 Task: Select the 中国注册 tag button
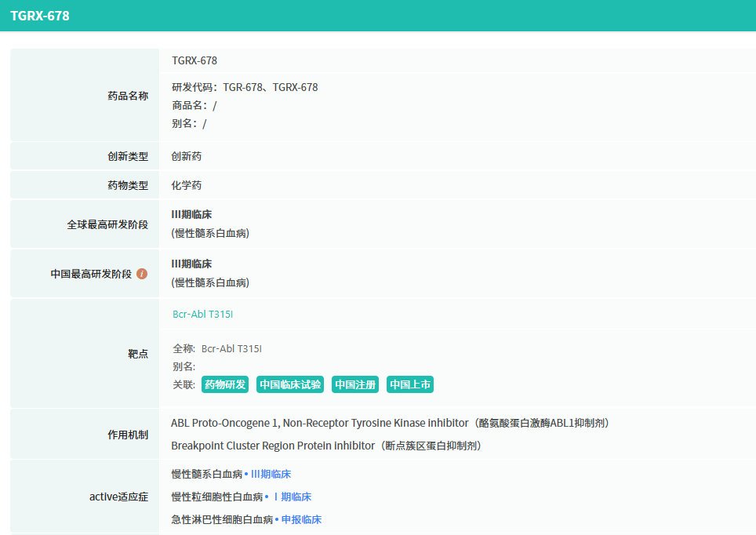pyautogui.click(x=355, y=384)
